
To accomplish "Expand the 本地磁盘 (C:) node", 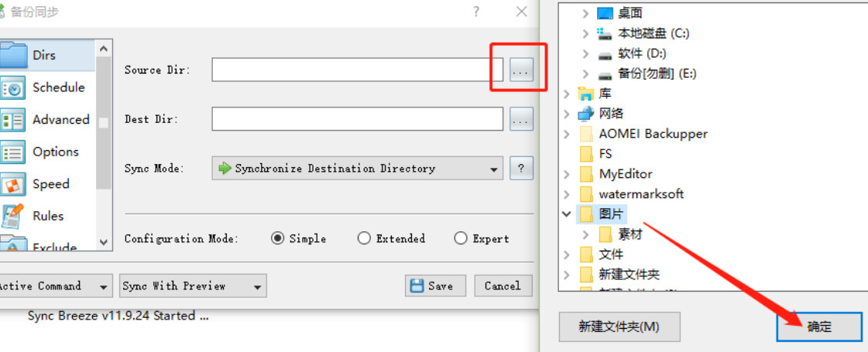I will pyautogui.click(x=585, y=33).
